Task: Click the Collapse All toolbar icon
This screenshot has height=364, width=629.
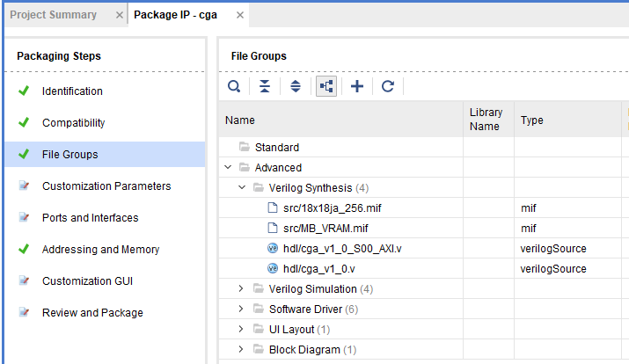Action: point(265,86)
